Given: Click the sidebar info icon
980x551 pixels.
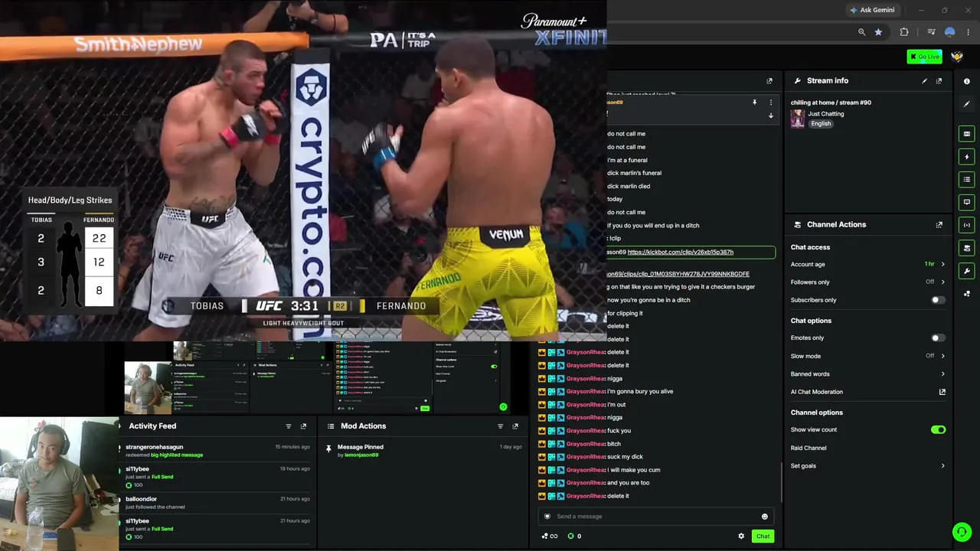Looking at the screenshot, I should (x=966, y=81).
